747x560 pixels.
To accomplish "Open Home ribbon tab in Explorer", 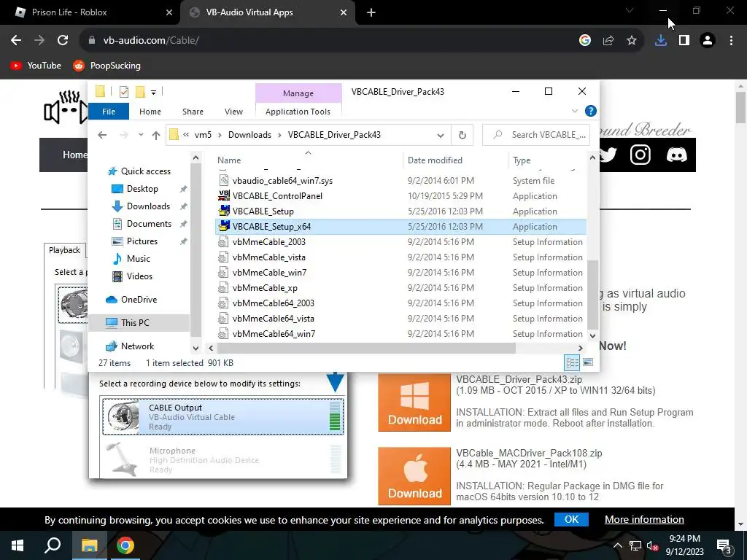I will [x=150, y=112].
